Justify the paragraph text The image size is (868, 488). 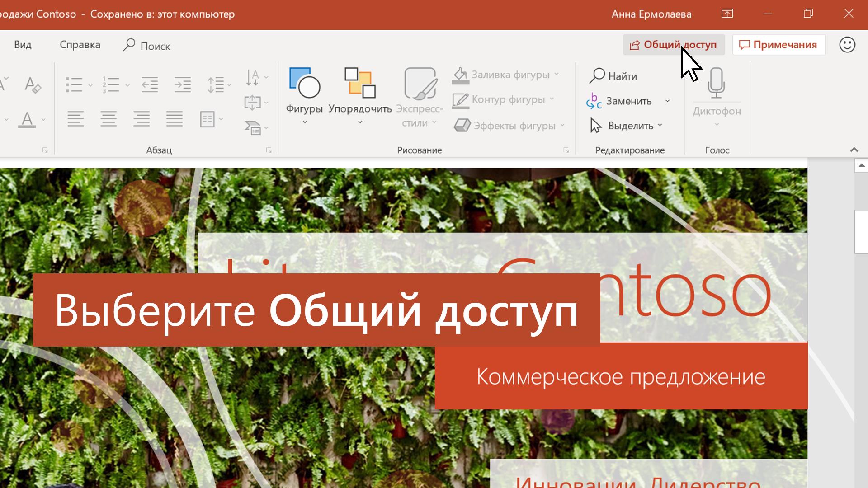pyautogui.click(x=175, y=119)
